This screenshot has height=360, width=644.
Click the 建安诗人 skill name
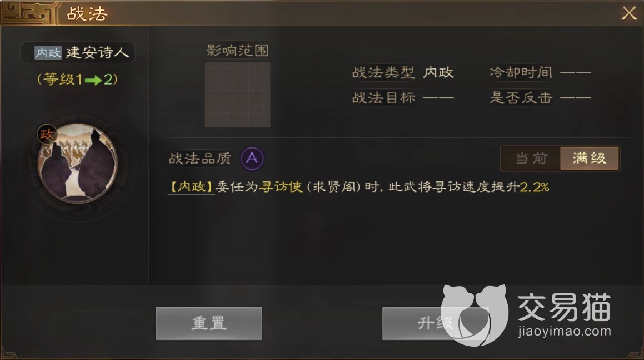point(98,53)
